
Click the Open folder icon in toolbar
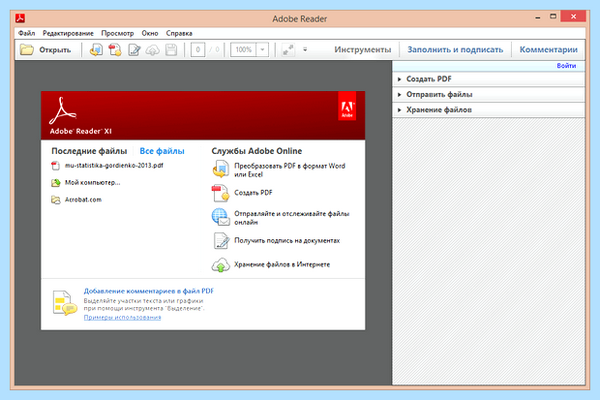click(x=27, y=50)
